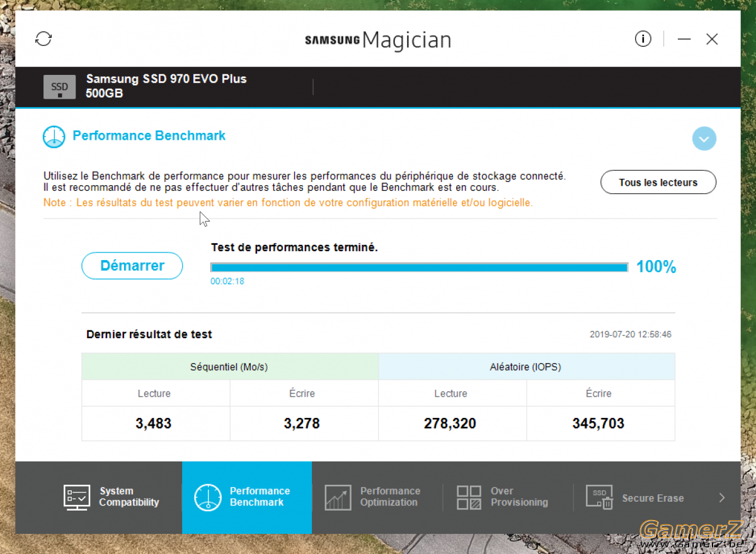Click the Dernier résultat de test heading
This screenshot has height=554, width=756.
point(149,334)
